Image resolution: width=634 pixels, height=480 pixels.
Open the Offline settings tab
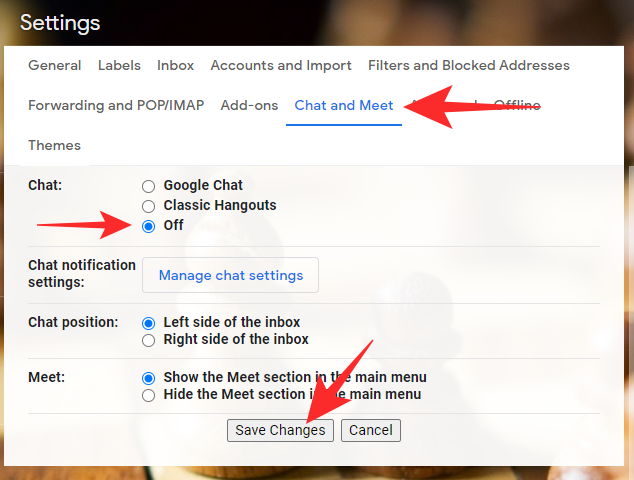(517, 106)
